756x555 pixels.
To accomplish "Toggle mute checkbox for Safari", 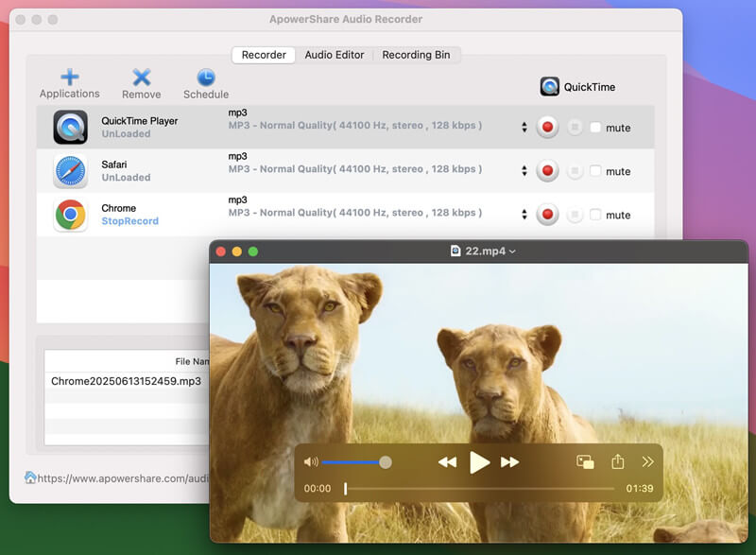I will 595,171.
